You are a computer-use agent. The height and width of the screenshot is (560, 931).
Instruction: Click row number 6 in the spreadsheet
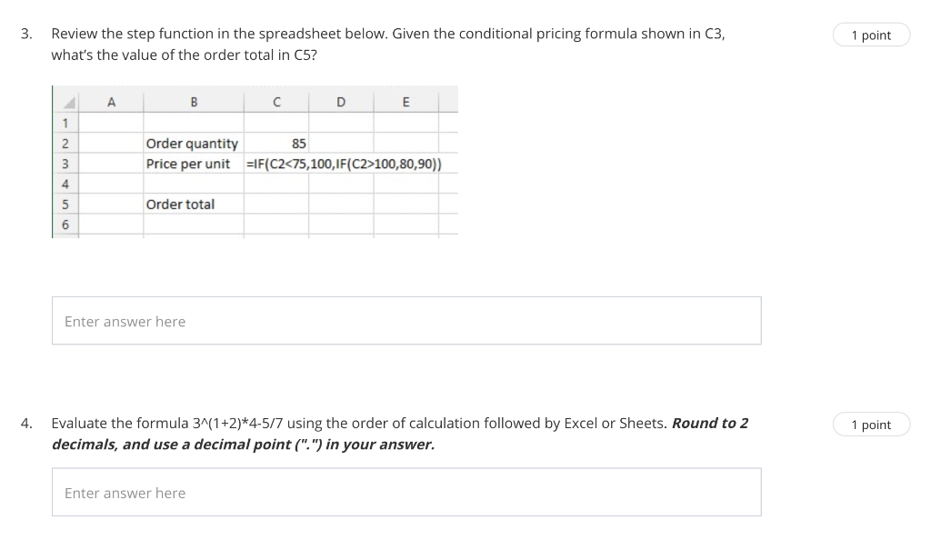tap(66, 224)
